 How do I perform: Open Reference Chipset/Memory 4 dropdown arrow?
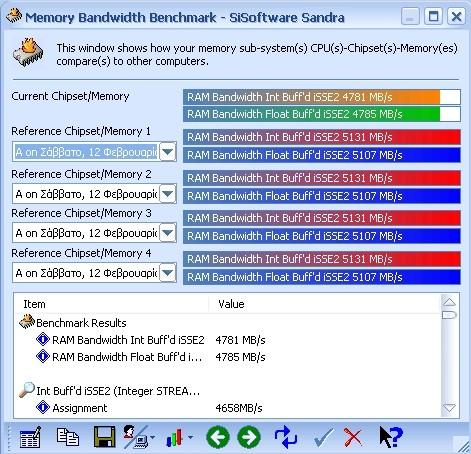(x=167, y=273)
